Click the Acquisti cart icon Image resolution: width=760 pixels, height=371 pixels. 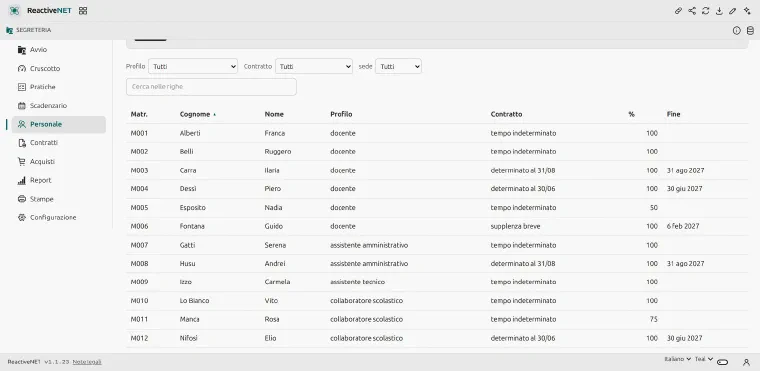point(21,161)
